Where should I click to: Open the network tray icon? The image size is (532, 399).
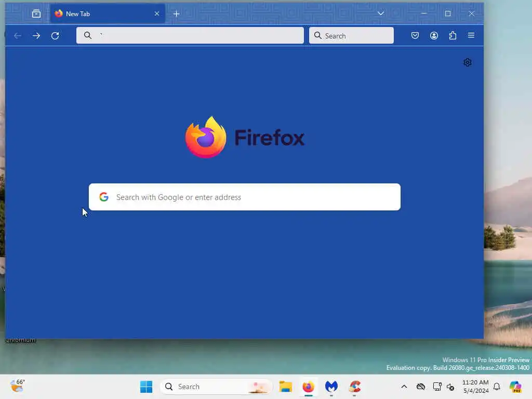pyautogui.click(x=437, y=387)
